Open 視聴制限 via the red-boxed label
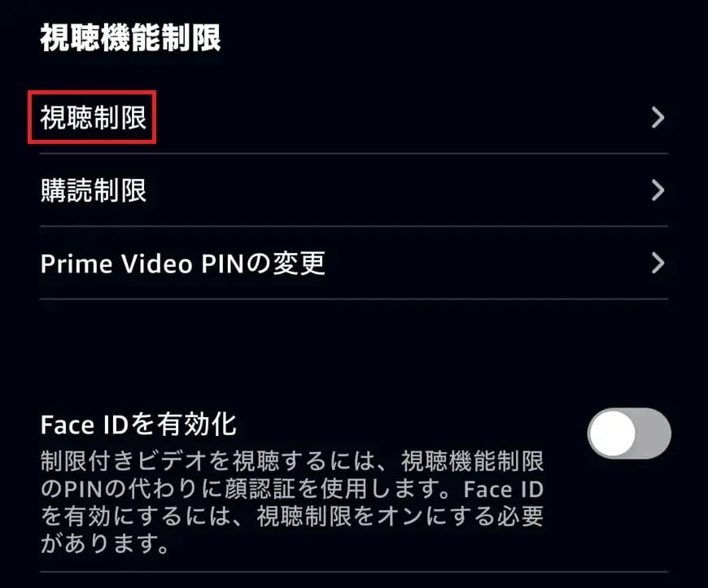Screen dimensions: 708x588 [x=93, y=118]
